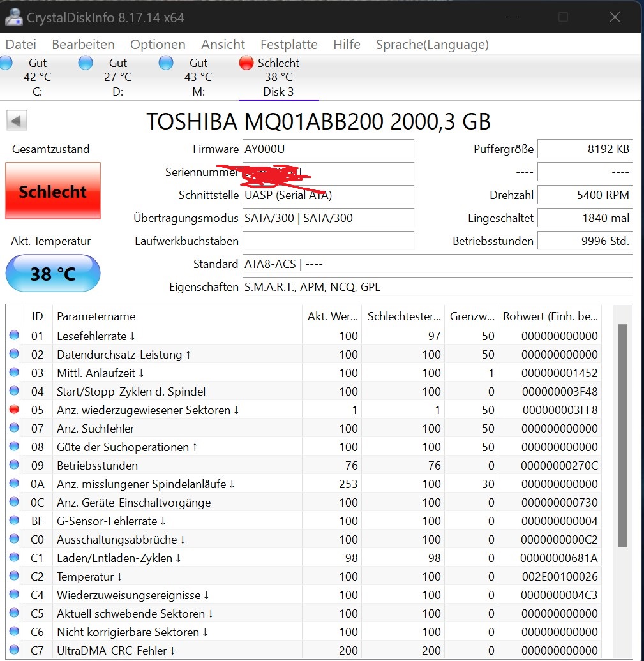Viewport: 644px width, 661px height.
Task: Click the Schnittstelle field UASP (Serial ATA)
Action: pyautogui.click(x=328, y=195)
